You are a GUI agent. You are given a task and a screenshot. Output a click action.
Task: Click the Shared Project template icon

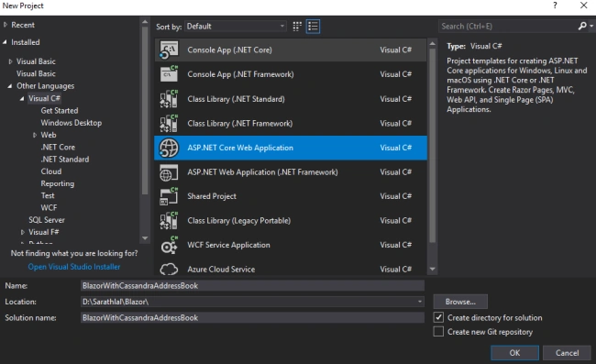pos(169,196)
